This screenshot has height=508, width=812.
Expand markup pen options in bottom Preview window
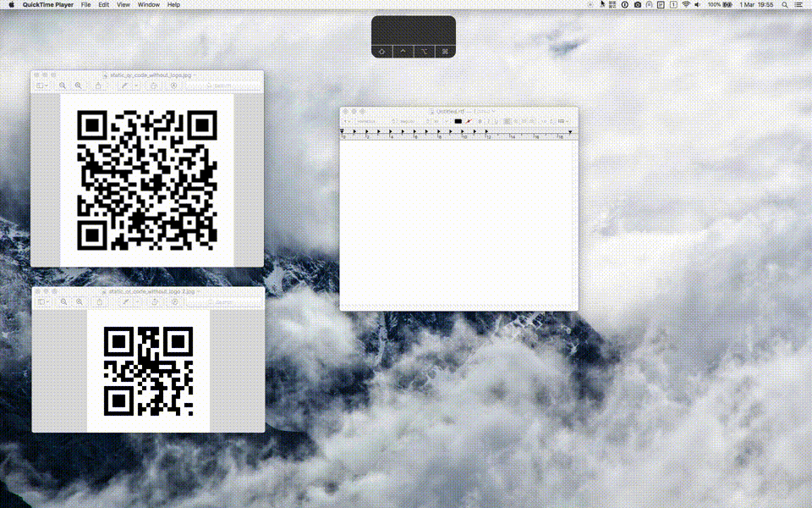pos(137,301)
